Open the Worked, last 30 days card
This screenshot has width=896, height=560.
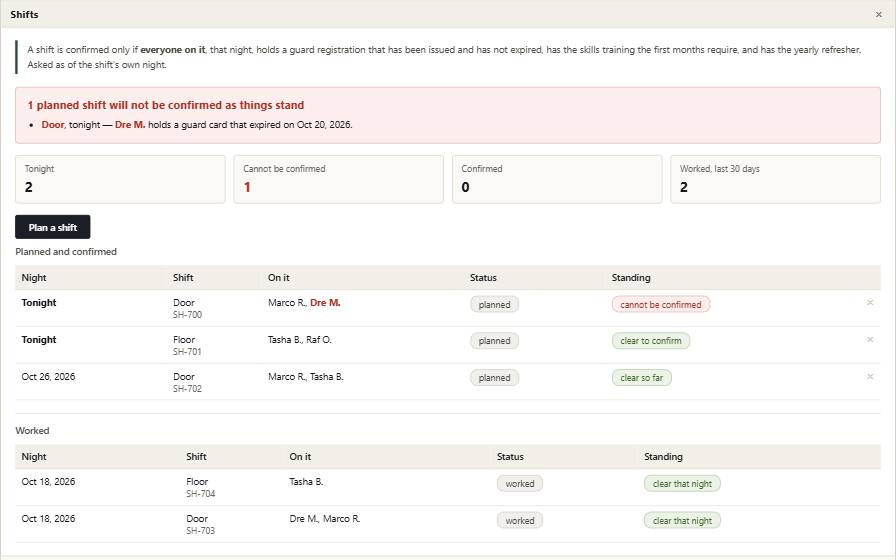pos(775,179)
